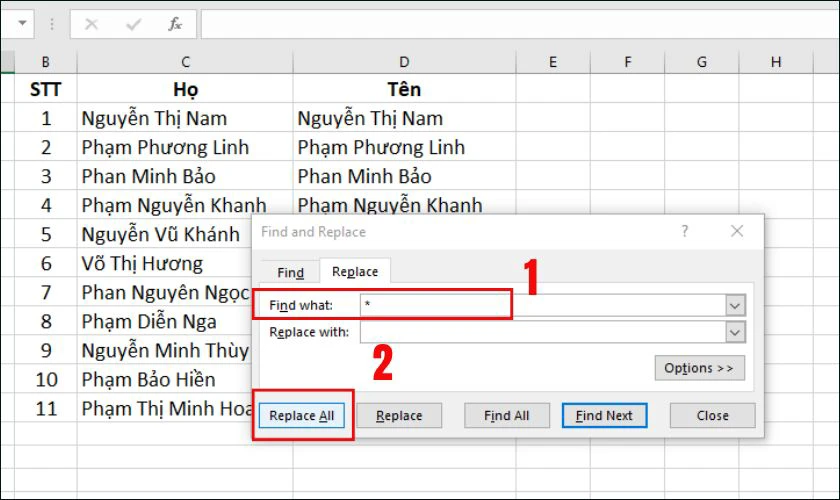Click the Replace button
The width and height of the screenshot is (840, 500).
(x=399, y=416)
